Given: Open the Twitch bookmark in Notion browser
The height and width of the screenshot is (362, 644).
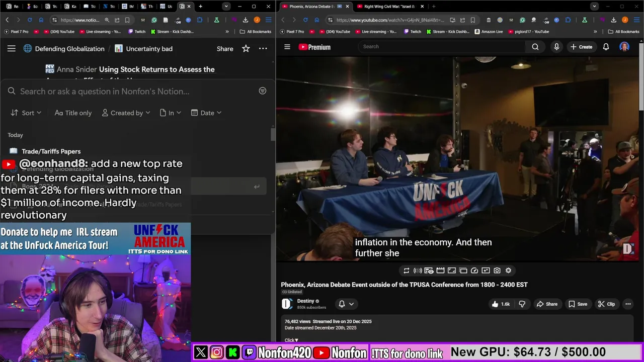Looking at the screenshot, I should tap(137, 31).
